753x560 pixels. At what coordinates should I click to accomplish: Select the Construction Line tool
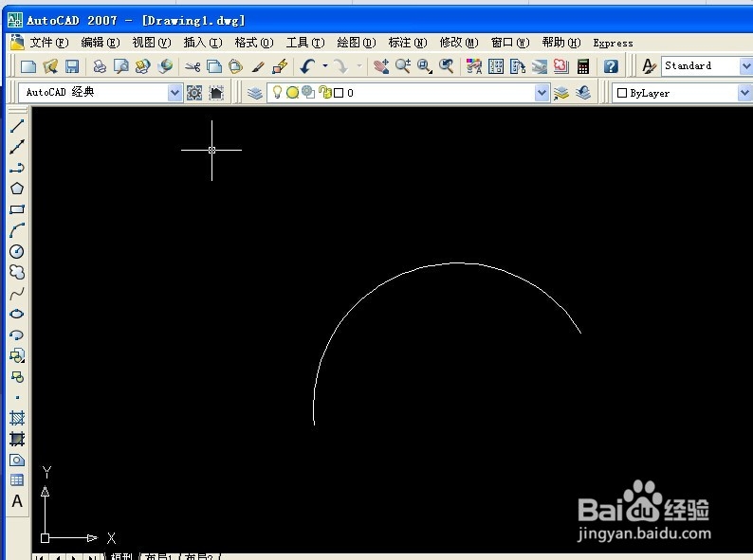pyautogui.click(x=17, y=147)
